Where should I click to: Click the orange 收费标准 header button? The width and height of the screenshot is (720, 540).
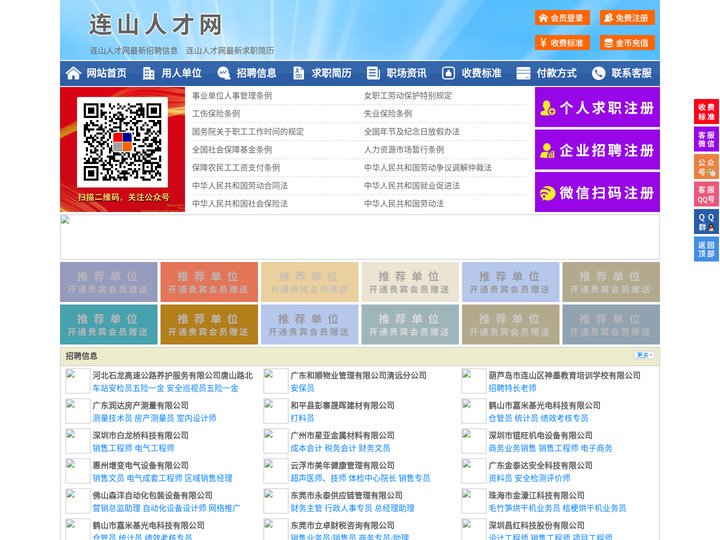[562, 43]
